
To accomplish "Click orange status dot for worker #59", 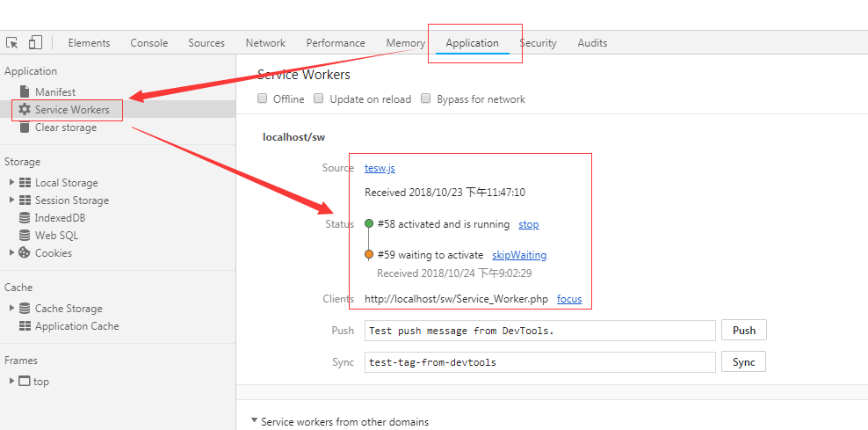I will [x=369, y=255].
